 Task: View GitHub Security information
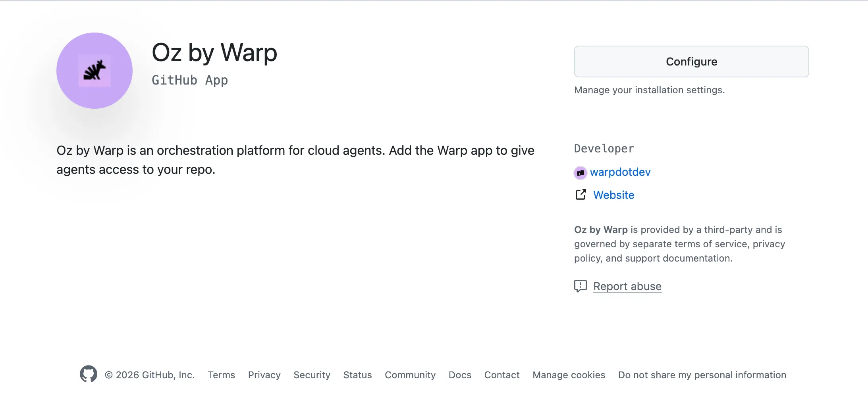pyautogui.click(x=312, y=375)
